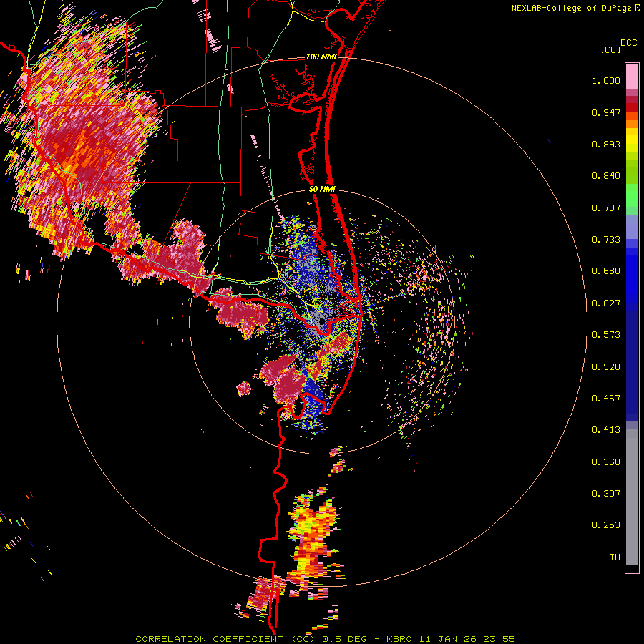Click the 50 NMI range ring label
644x644 pixels.
point(323,190)
